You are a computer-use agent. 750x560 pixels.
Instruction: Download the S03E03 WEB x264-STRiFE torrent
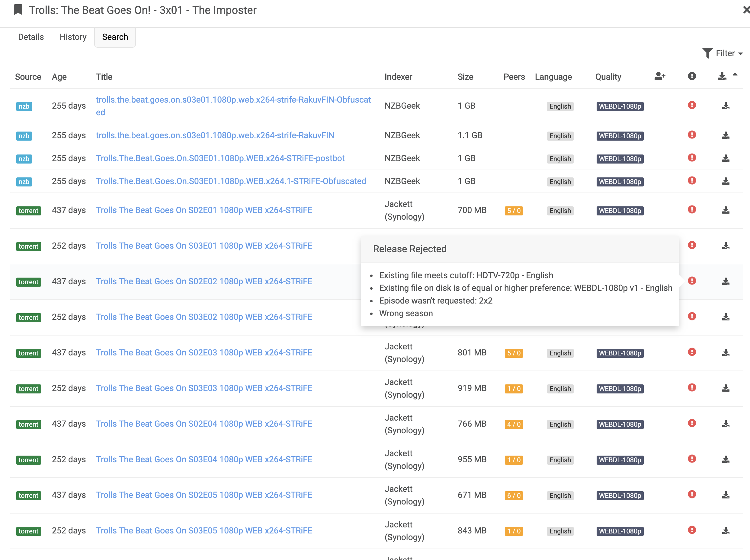(x=726, y=389)
